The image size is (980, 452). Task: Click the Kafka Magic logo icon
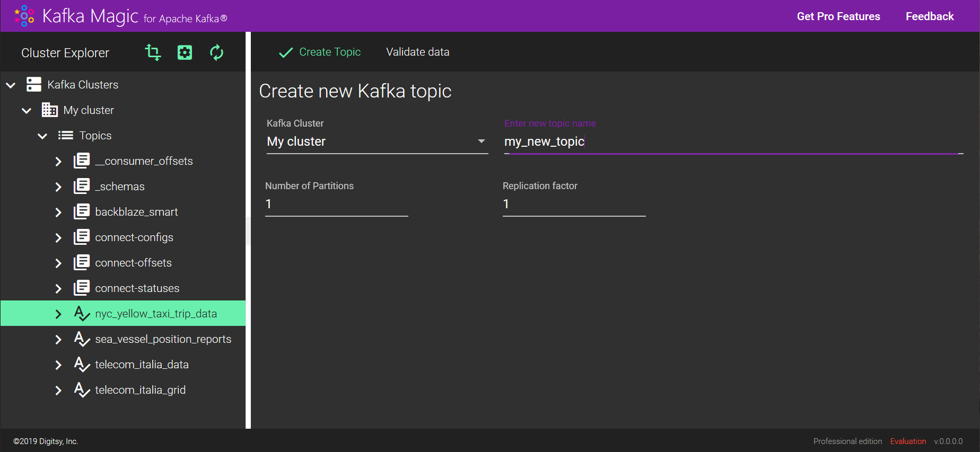24,16
